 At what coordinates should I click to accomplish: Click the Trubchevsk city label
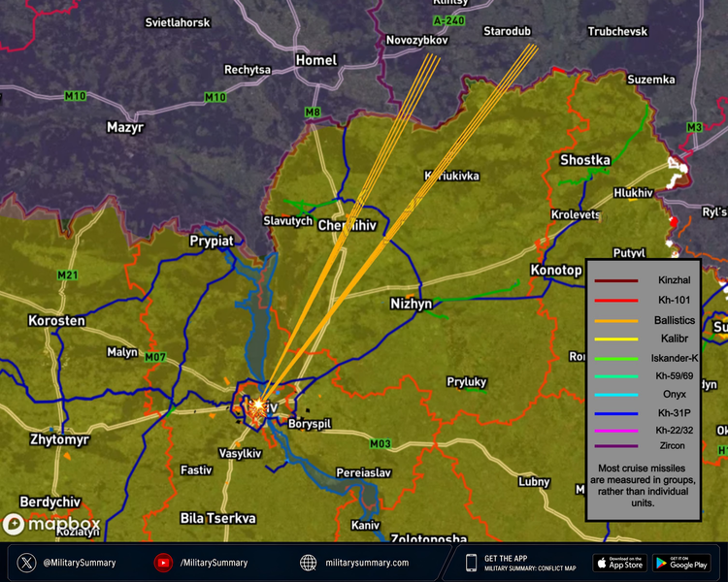(617, 32)
